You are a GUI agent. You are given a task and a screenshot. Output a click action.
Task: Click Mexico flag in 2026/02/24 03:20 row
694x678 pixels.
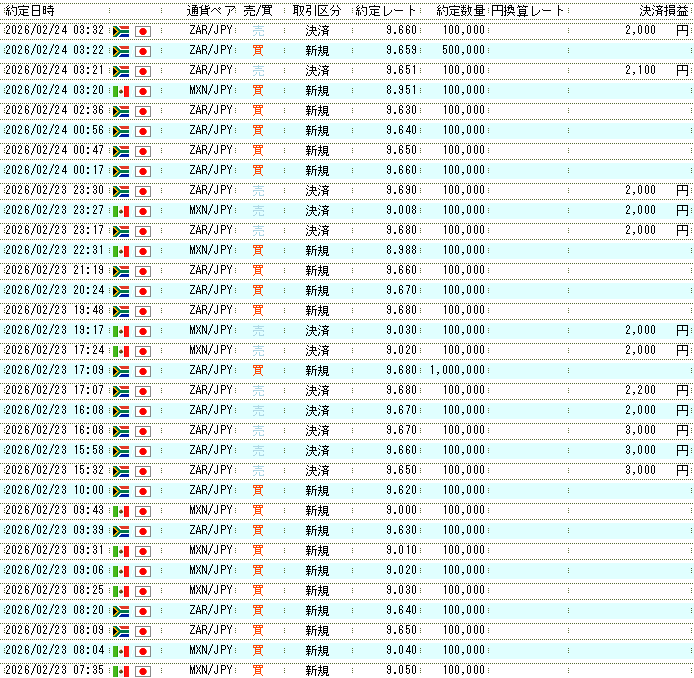[121, 91]
